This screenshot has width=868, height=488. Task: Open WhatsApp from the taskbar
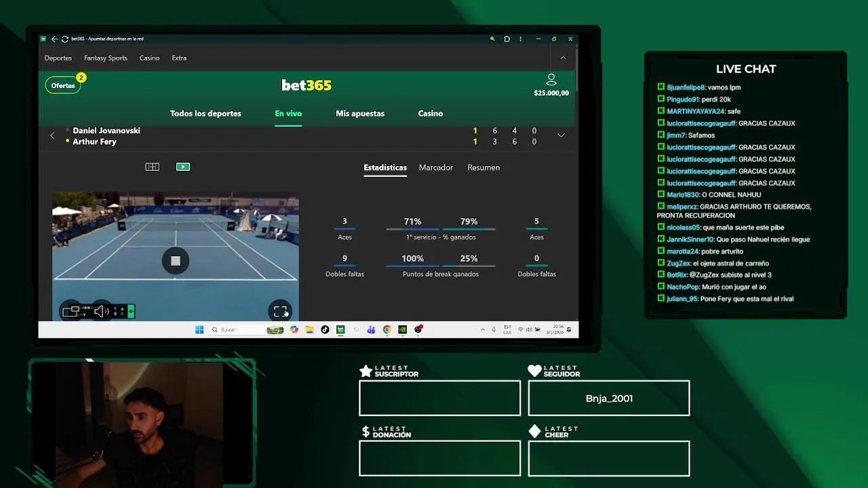(356, 329)
